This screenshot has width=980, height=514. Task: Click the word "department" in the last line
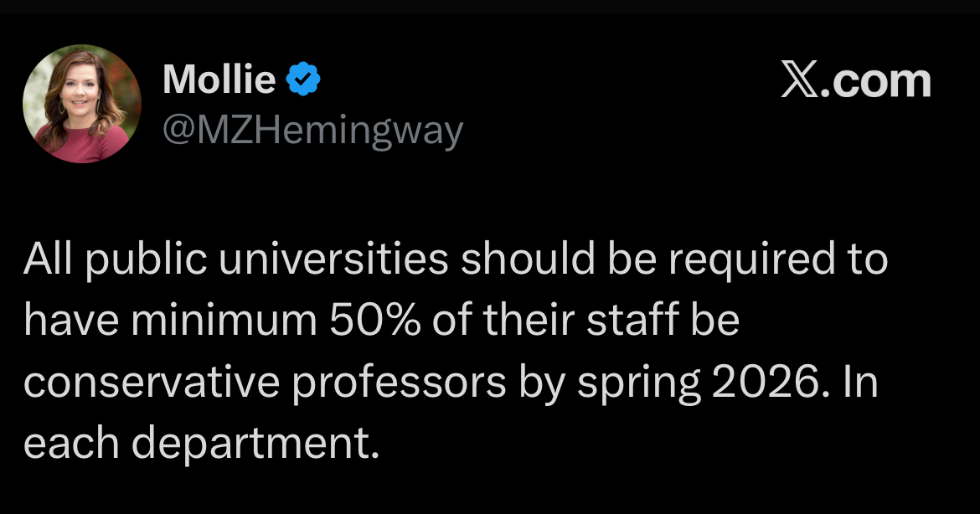tap(255, 445)
